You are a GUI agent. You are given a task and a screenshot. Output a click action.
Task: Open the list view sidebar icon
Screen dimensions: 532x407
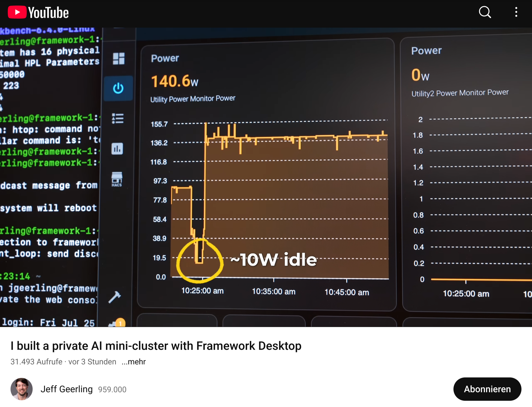[x=118, y=118]
